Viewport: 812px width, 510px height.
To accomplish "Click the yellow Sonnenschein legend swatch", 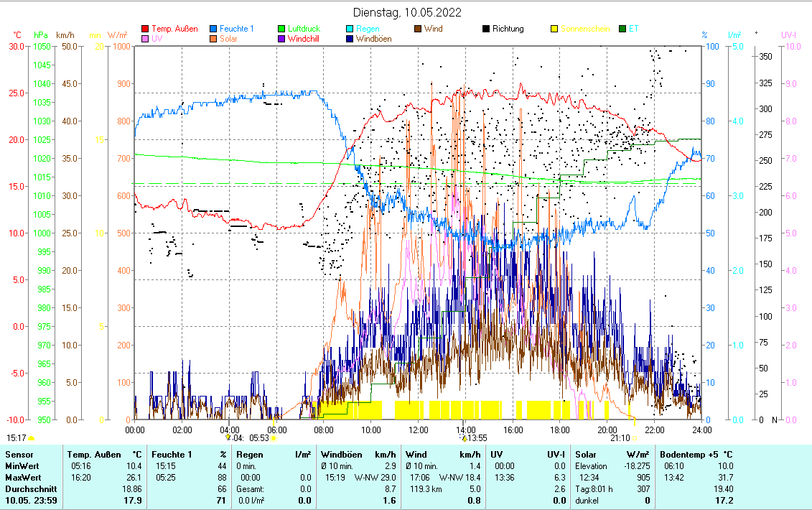I will click(554, 29).
